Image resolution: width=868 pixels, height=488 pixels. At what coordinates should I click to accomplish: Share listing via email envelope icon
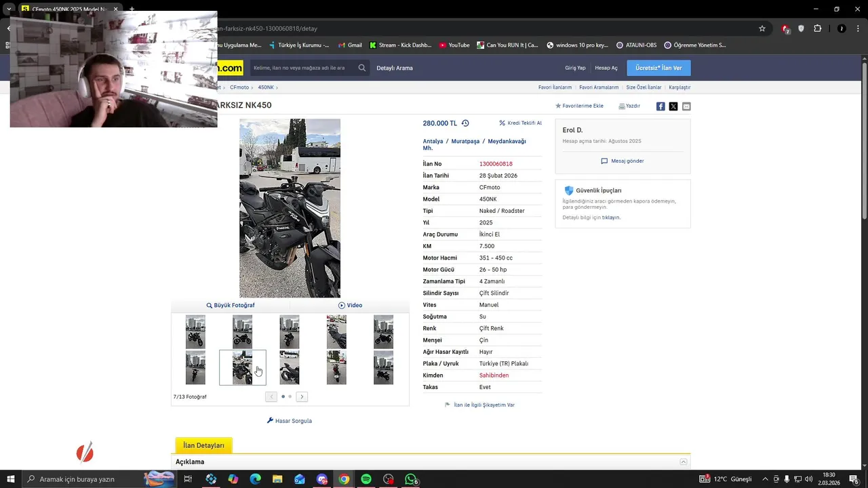(x=686, y=106)
